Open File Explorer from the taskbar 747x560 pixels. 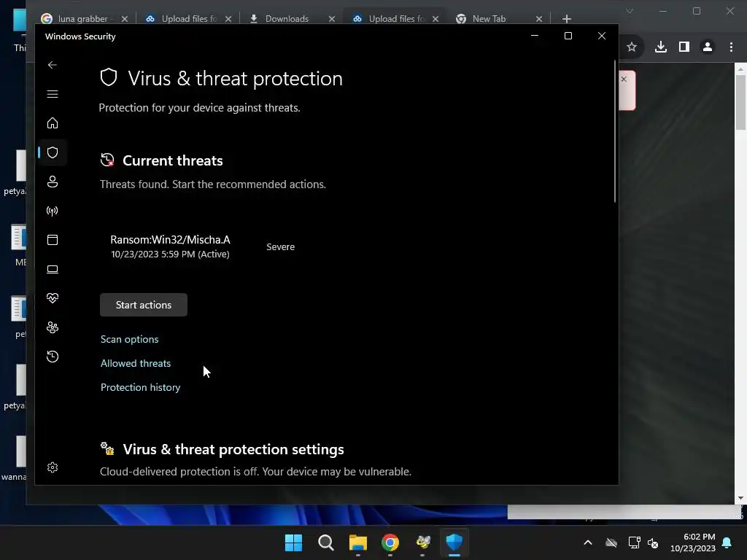[358, 542]
